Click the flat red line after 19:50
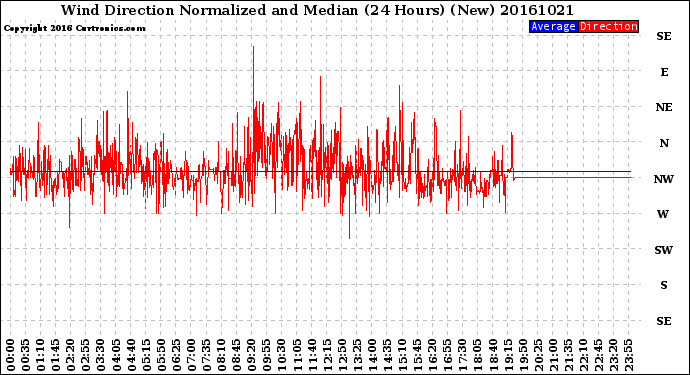This screenshot has width=690, height=375. 572,177
